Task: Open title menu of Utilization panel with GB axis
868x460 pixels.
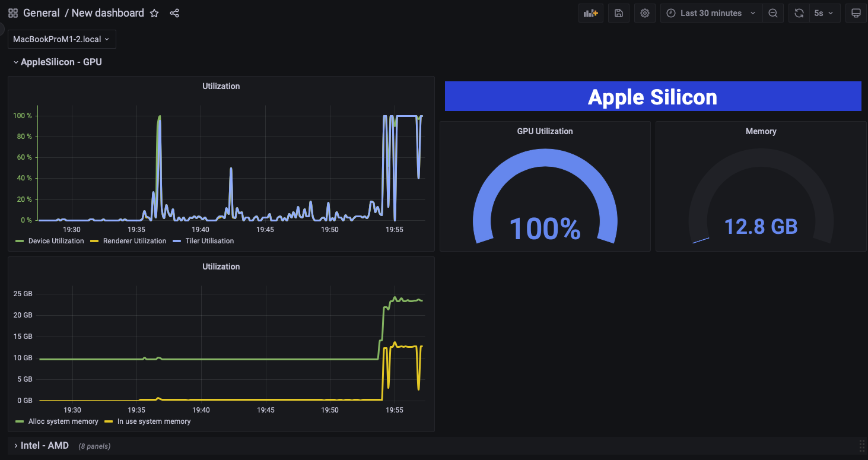Action: tap(221, 267)
